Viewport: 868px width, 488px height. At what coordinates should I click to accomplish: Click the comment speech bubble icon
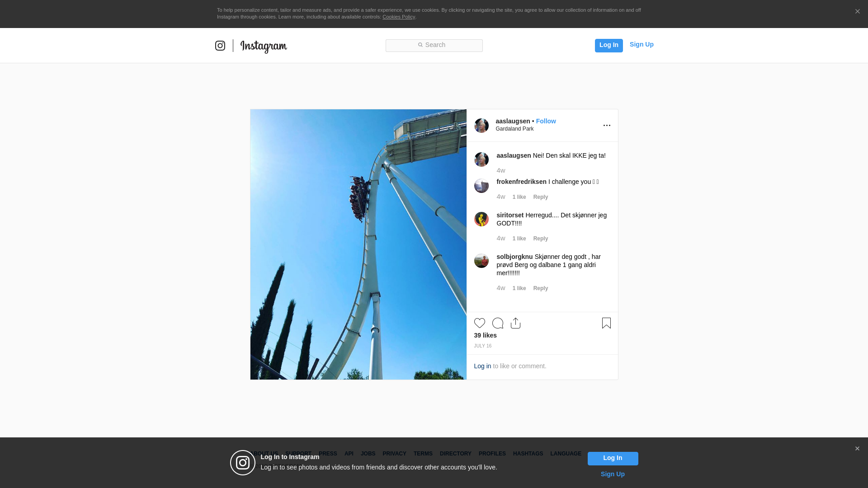(x=498, y=323)
